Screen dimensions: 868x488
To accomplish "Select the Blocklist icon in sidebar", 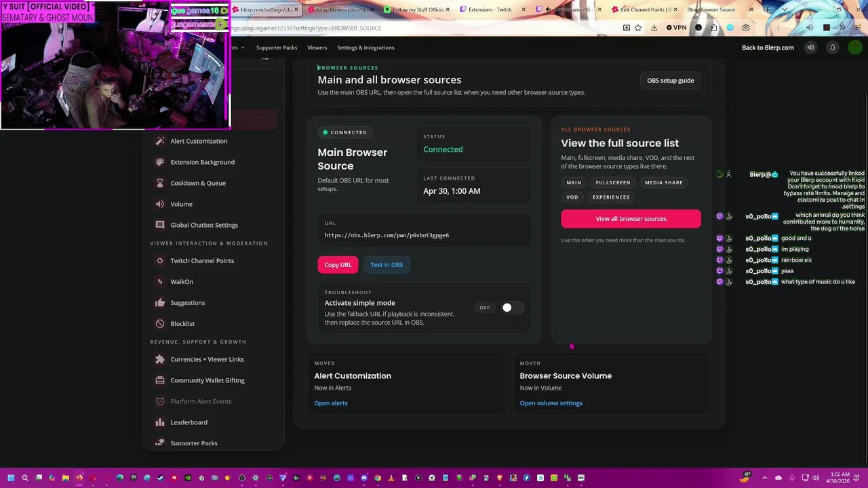I will pyautogui.click(x=160, y=323).
